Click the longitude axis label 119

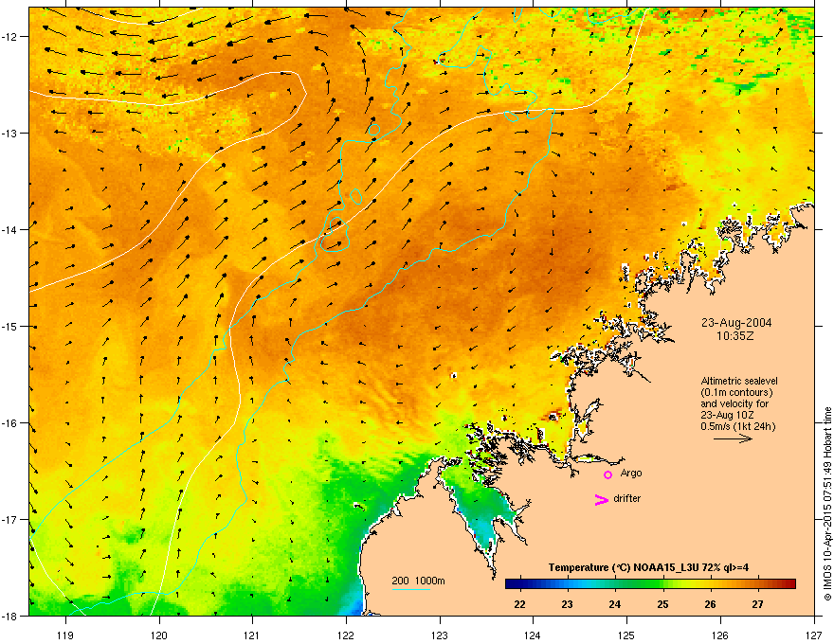65,635
